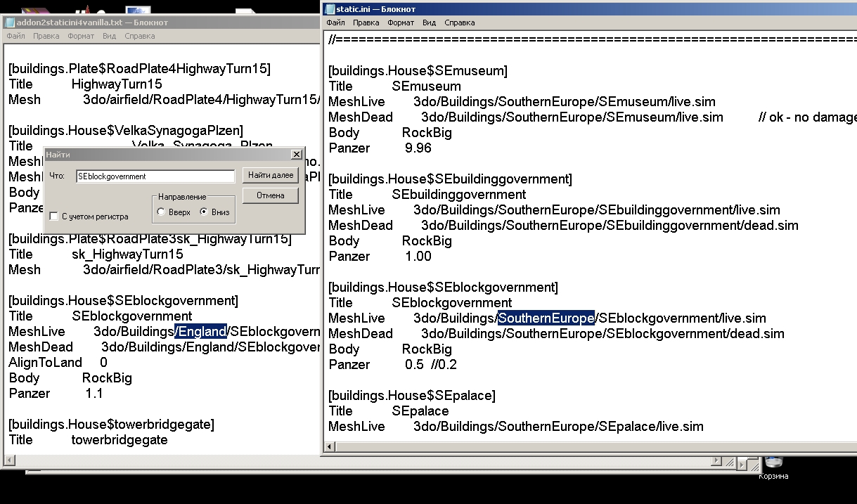Image resolution: width=857 pixels, height=504 pixels.
Task: Click Body RockBig line in left window
Action: pos(70,378)
